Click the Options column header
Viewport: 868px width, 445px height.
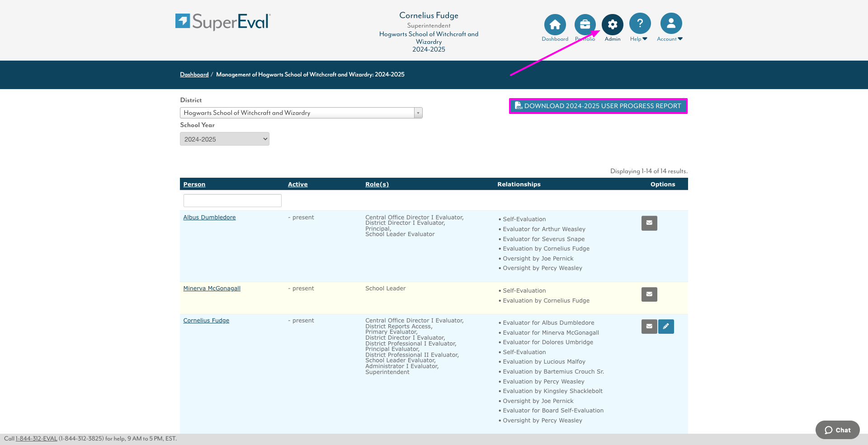click(x=663, y=184)
